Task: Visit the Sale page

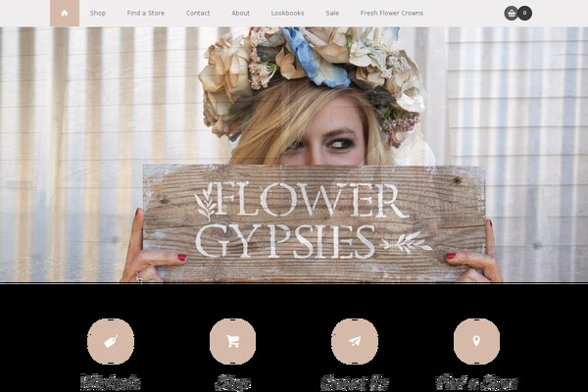Action: point(332,13)
